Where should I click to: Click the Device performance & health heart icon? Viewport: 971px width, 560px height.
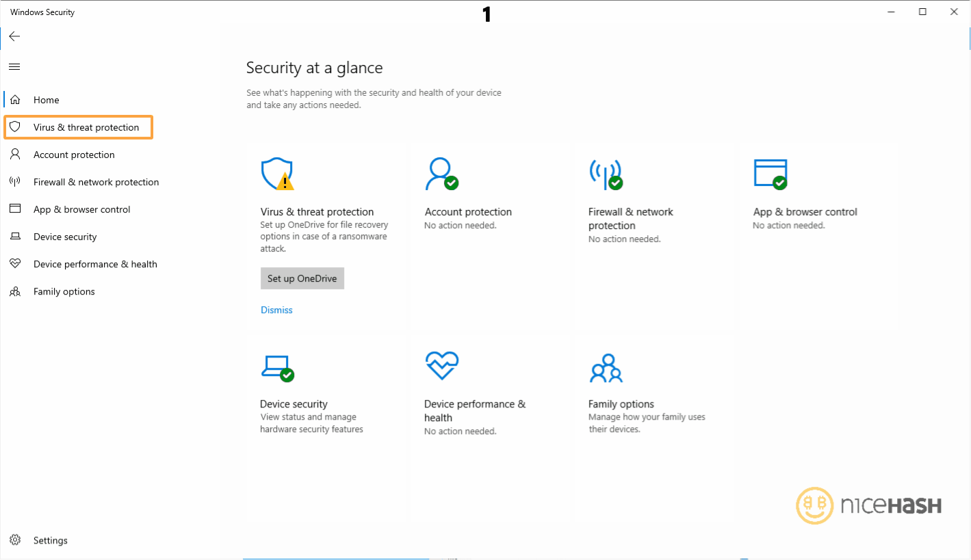(x=441, y=365)
